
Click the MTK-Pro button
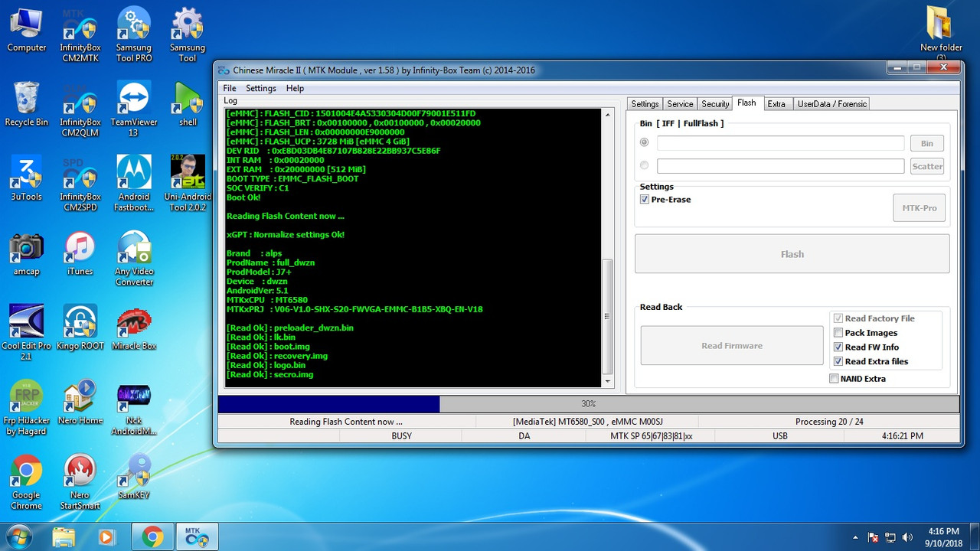pyautogui.click(x=919, y=208)
